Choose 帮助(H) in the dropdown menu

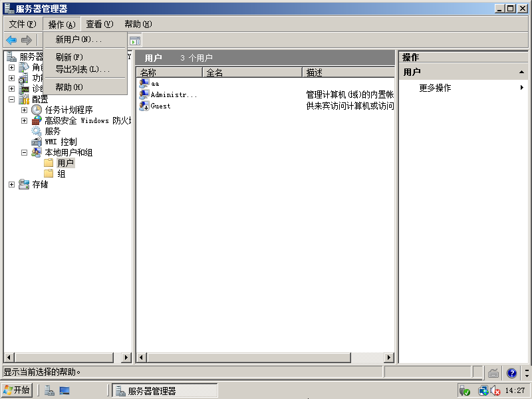[85, 87]
